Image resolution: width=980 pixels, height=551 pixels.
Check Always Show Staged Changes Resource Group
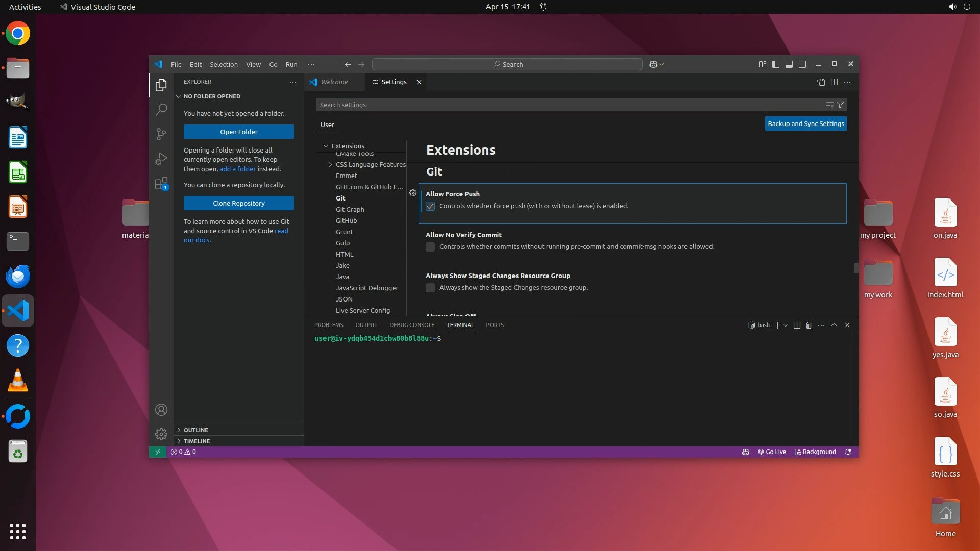[430, 288]
